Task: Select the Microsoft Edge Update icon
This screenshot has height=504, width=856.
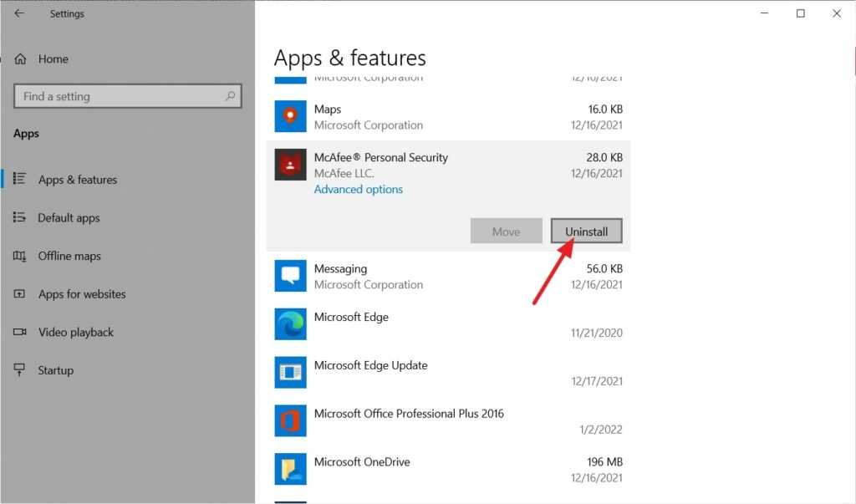Action: 290,373
